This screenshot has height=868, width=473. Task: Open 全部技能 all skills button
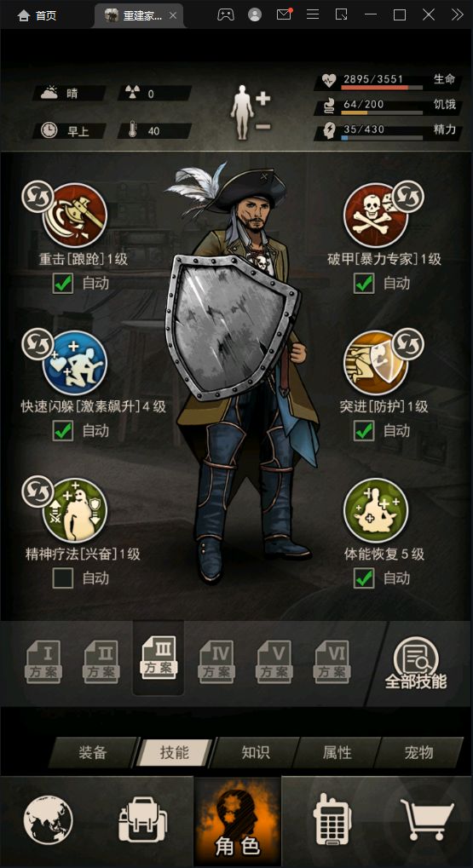click(x=416, y=664)
